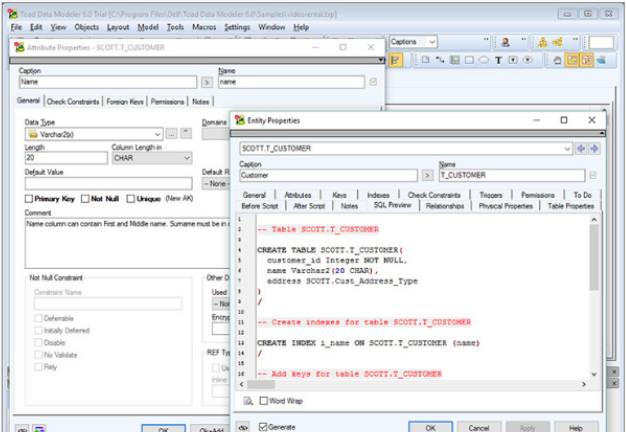The width and height of the screenshot is (626, 432).
Task: Open the Physical Properties tab
Action: (x=506, y=206)
